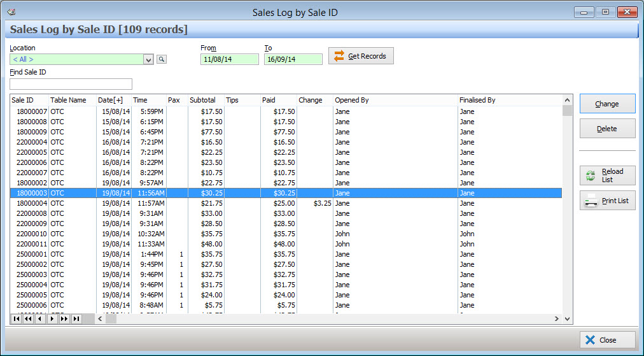Image resolution: width=644 pixels, height=356 pixels.
Task: Click in the Find Sale ID field
Action: (71, 84)
